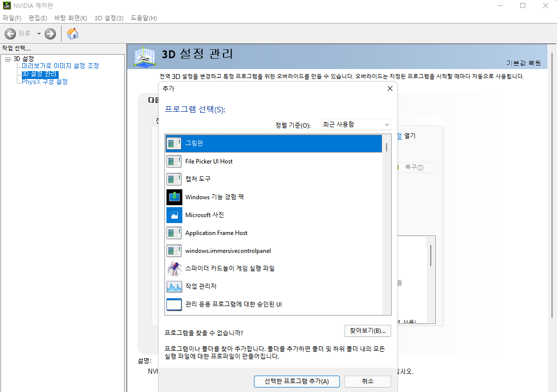Select the Microsoft 사진 row text
This screenshot has height=392, width=557.
click(x=205, y=215)
